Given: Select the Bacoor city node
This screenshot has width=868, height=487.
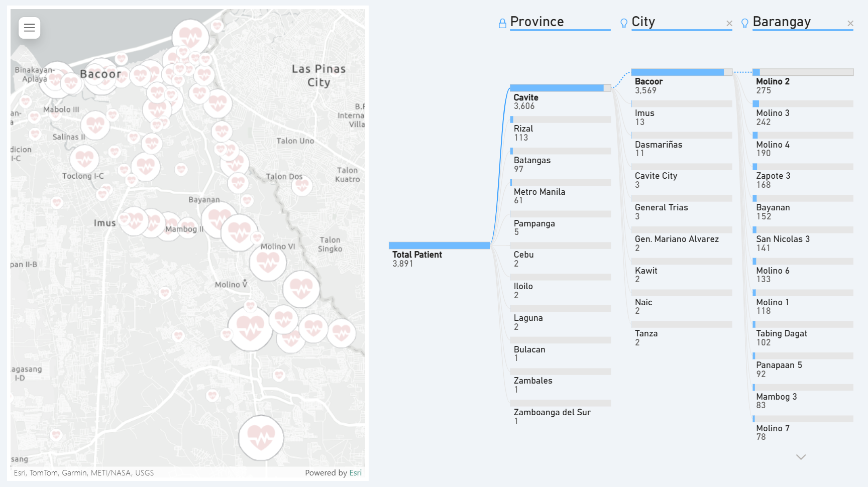Looking at the screenshot, I should point(682,82).
